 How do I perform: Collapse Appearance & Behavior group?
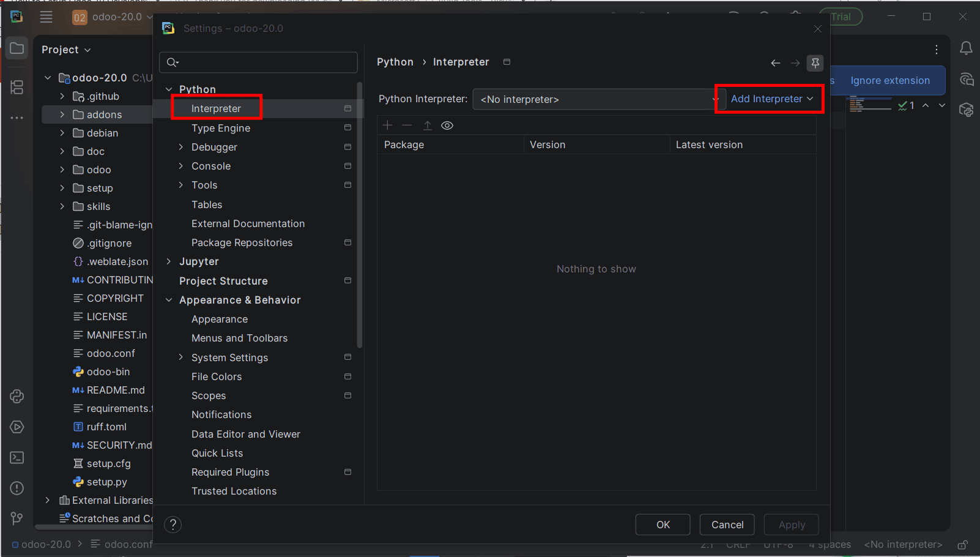click(x=169, y=300)
